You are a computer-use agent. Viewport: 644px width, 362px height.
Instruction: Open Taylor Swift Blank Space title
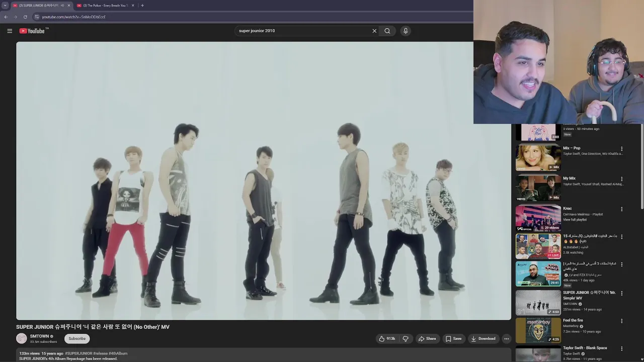coord(585,348)
